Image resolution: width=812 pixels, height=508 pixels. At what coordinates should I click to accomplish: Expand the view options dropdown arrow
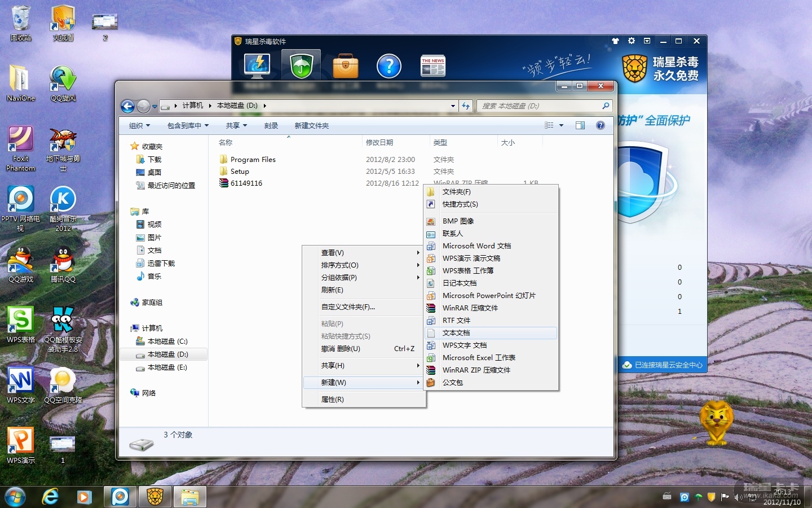[x=561, y=125]
